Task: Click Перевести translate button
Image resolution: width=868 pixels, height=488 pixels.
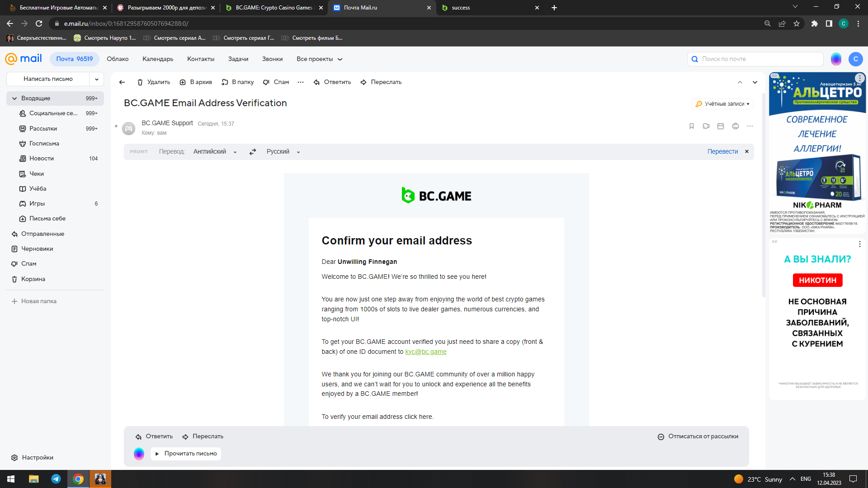Action: point(722,152)
